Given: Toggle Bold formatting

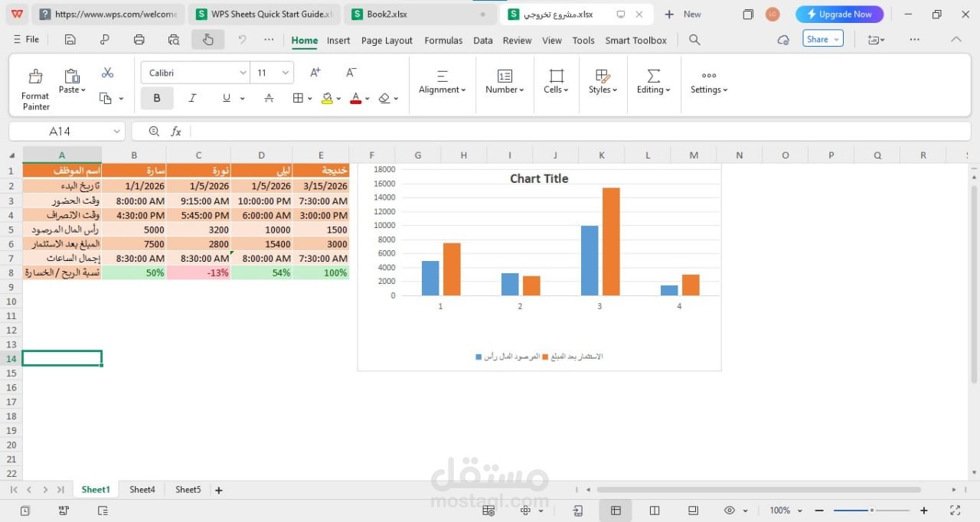Looking at the screenshot, I should click(157, 98).
